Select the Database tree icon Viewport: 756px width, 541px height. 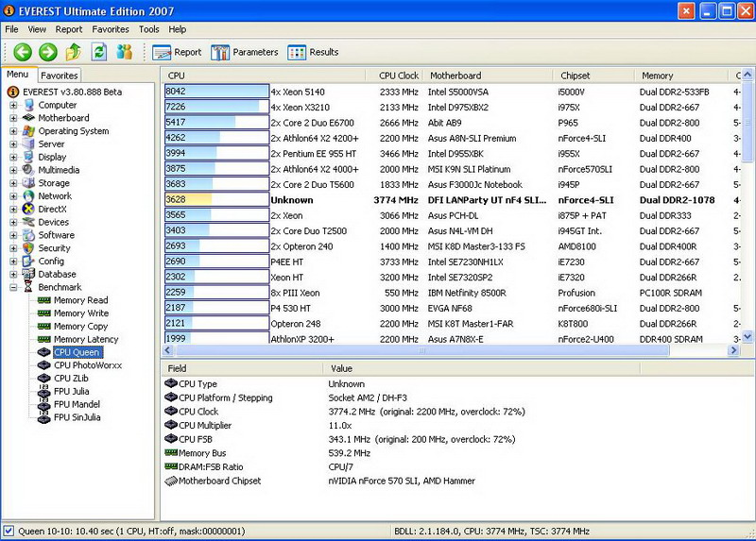click(29, 274)
